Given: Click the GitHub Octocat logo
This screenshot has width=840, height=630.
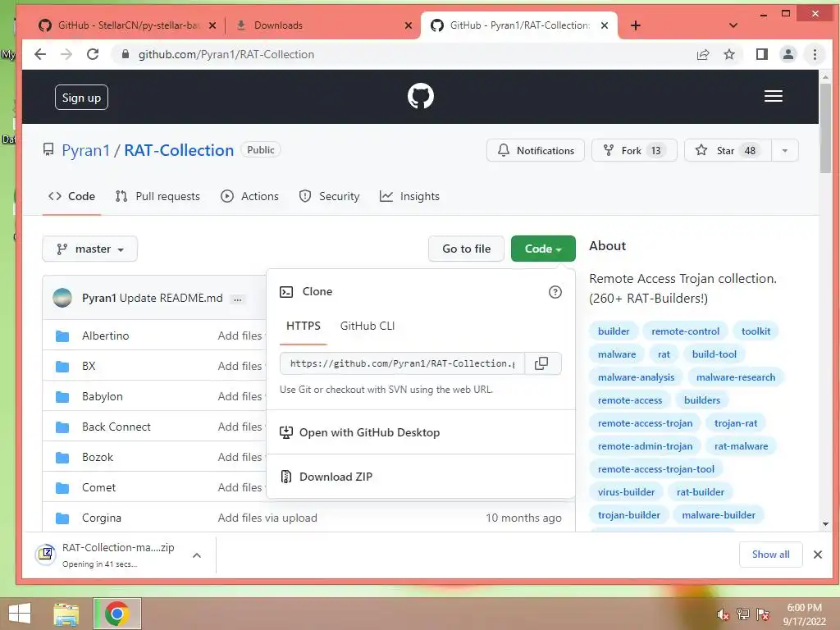Looking at the screenshot, I should click(x=421, y=97).
